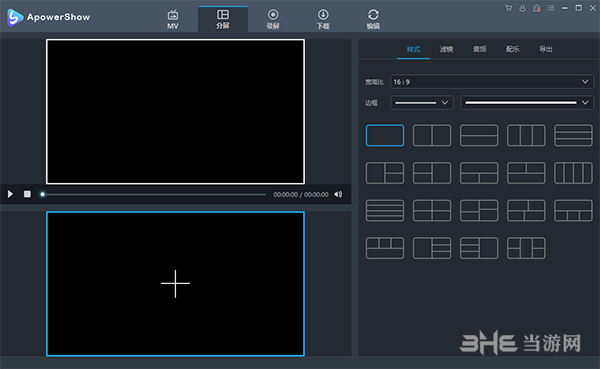600x369 pixels.
Task: Select the two vertical columns layout
Action: (432, 135)
